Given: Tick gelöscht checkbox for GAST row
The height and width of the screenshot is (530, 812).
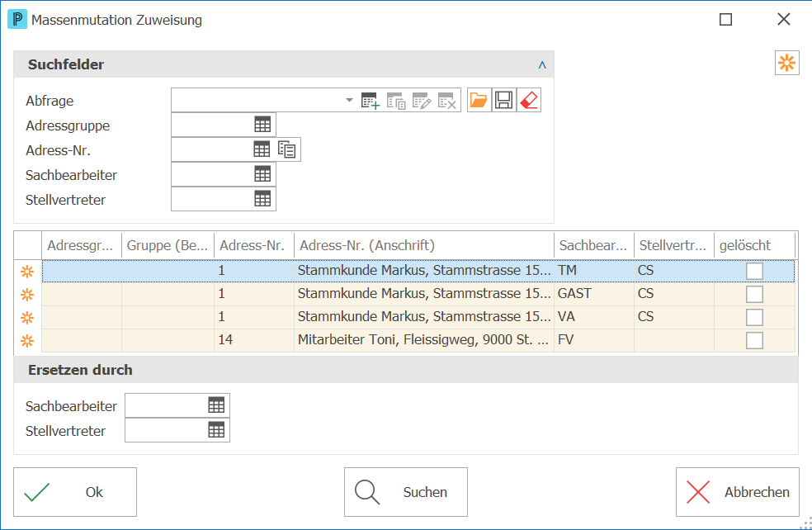Looking at the screenshot, I should click(754, 294).
